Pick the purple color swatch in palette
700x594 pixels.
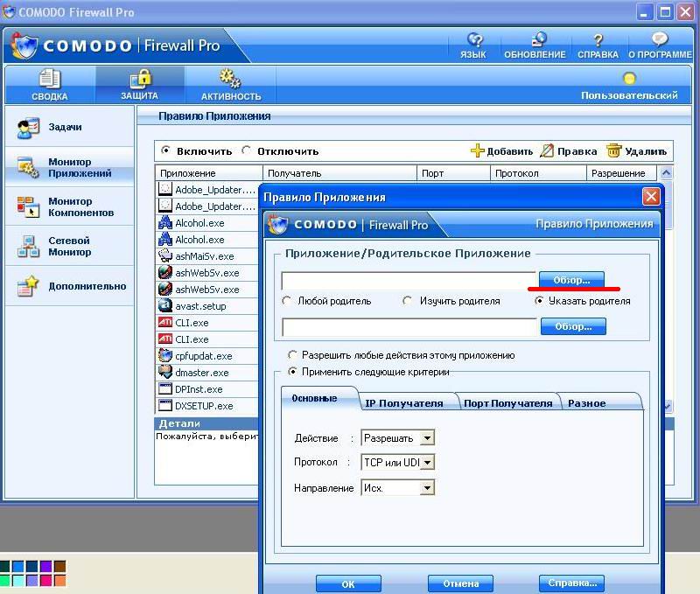pos(46,567)
